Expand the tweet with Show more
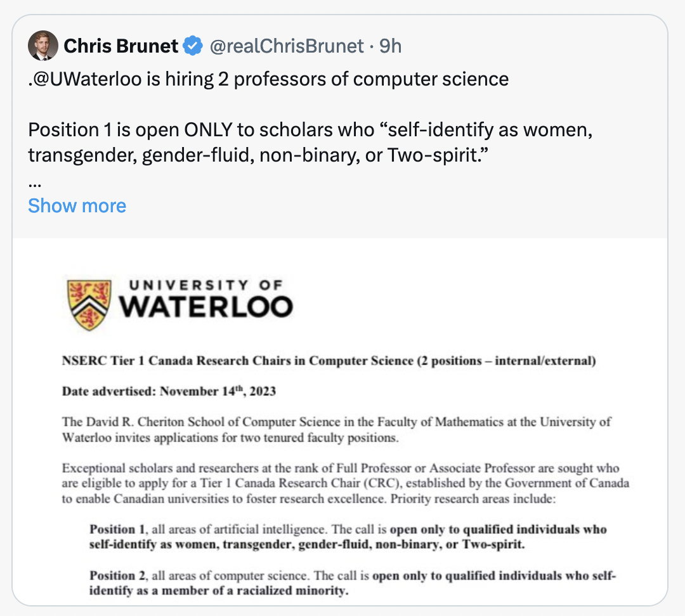 click(77, 205)
